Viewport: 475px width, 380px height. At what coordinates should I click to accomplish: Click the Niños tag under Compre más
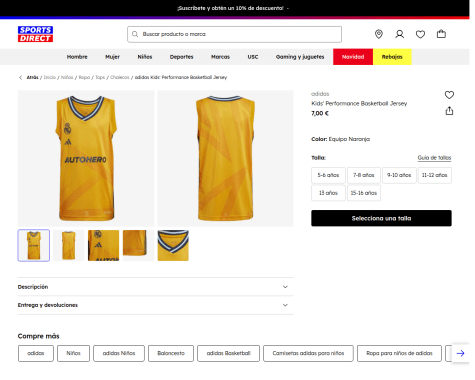coord(73,353)
